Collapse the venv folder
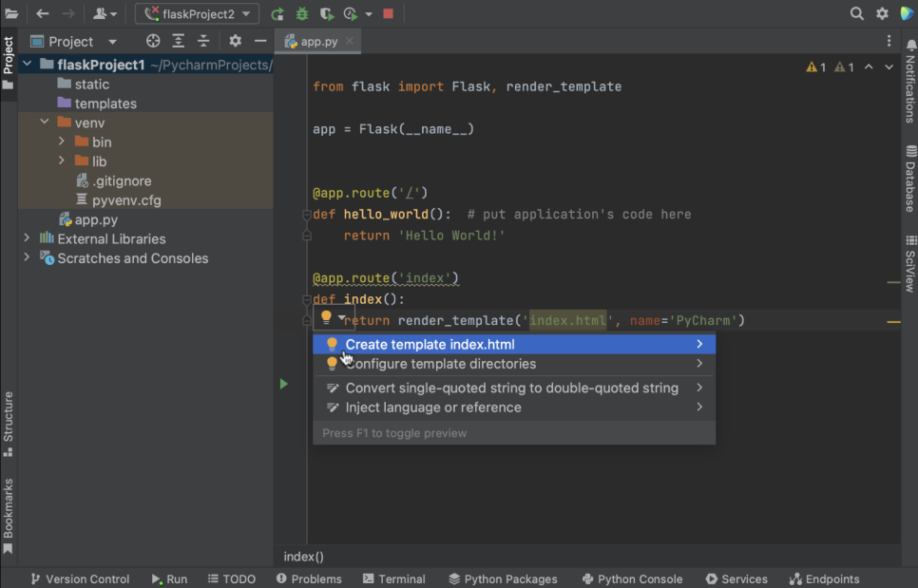 tap(45, 123)
